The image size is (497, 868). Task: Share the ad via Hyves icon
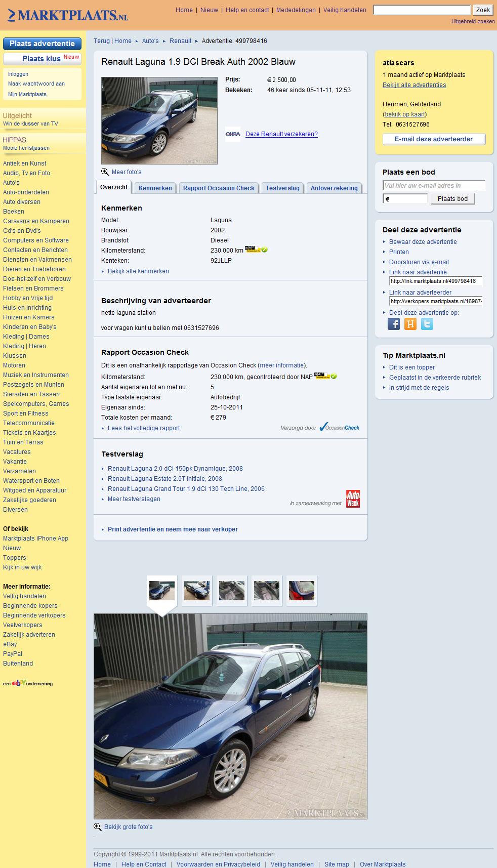410,324
